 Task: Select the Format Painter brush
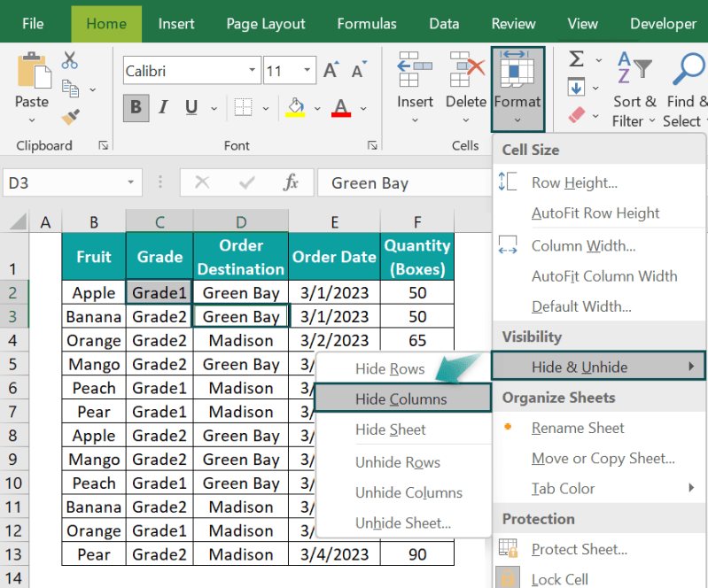pos(70,117)
